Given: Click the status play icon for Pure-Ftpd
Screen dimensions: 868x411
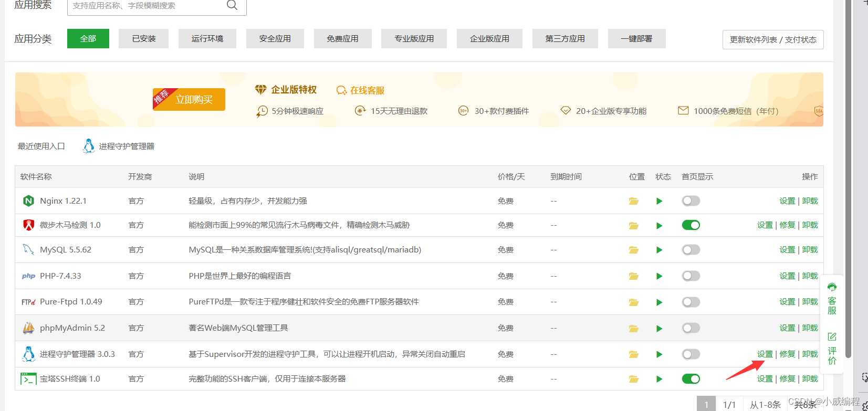Looking at the screenshot, I should point(660,302).
